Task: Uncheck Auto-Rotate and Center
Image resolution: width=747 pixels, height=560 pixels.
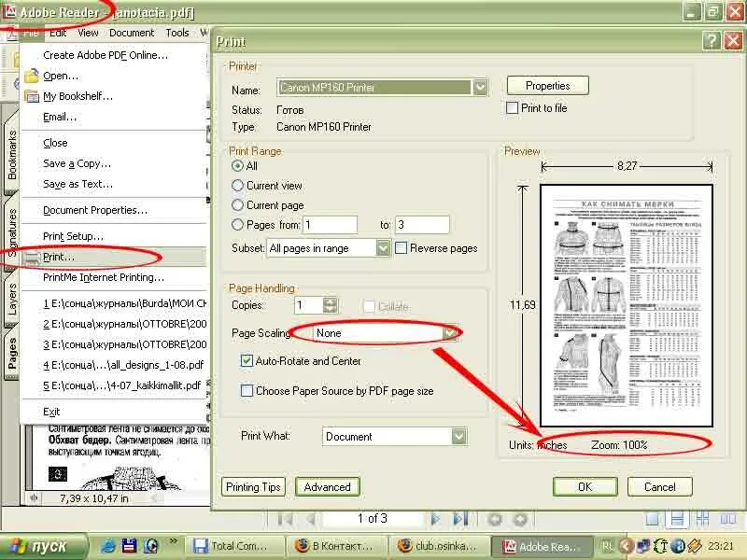Action: [x=247, y=360]
